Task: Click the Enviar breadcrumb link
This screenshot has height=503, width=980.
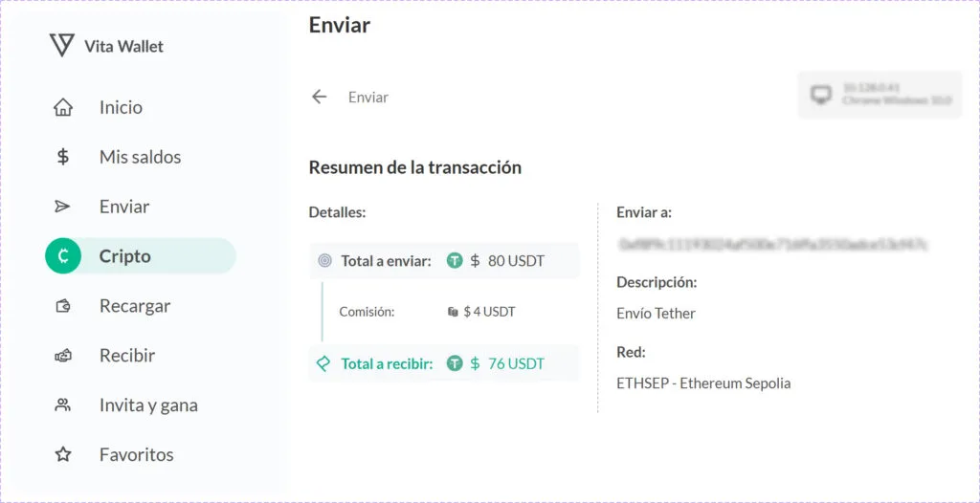Action: [368, 98]
